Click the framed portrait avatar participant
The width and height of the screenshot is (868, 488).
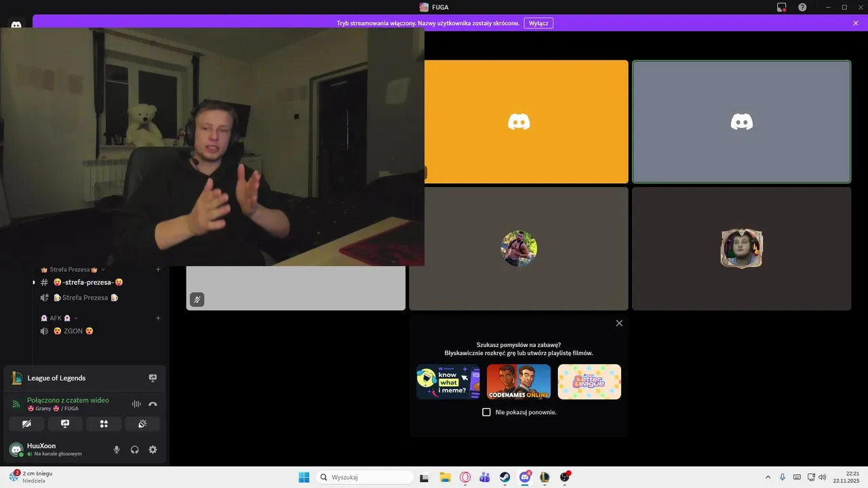(x=741, y=249)
